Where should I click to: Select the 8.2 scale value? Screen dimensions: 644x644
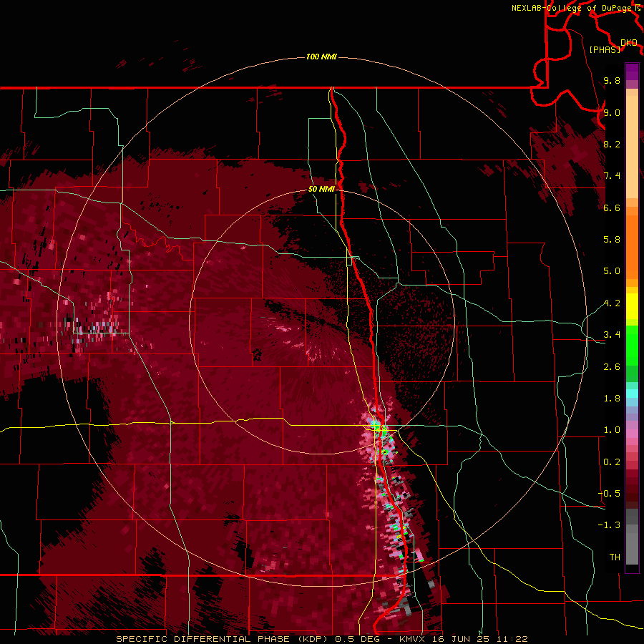[612, 144]
